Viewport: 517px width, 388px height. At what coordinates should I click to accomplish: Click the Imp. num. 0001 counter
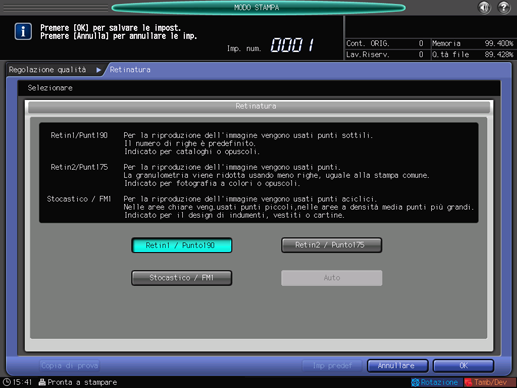[x=270, y=45]
